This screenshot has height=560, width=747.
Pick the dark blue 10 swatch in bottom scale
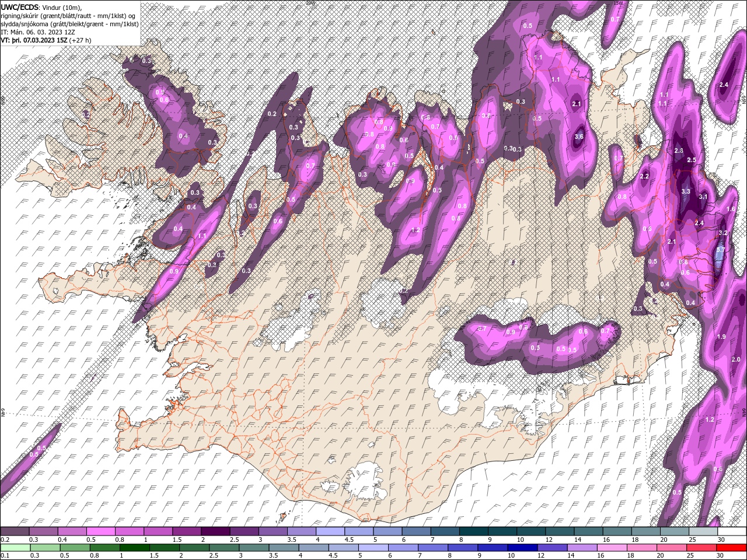[523, 548]
